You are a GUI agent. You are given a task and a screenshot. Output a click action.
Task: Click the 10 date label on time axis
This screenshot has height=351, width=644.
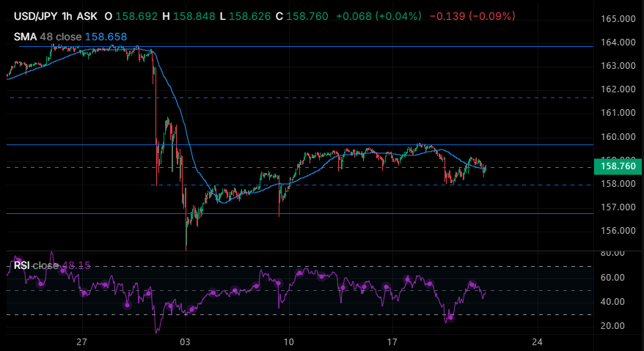click(x=289, y=341)
